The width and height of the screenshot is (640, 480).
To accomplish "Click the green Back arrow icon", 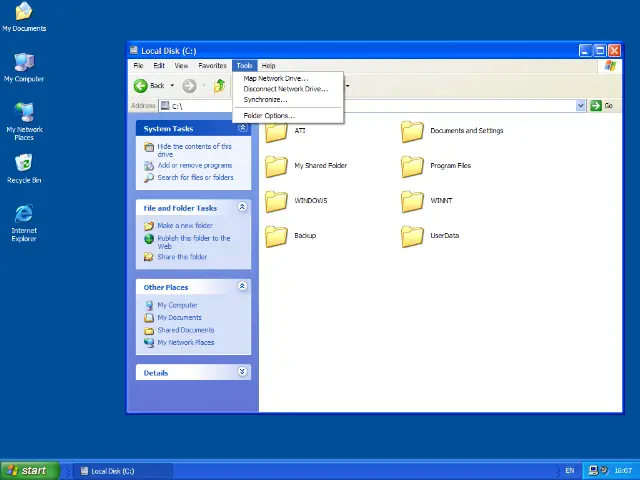I will coord(141,86).
